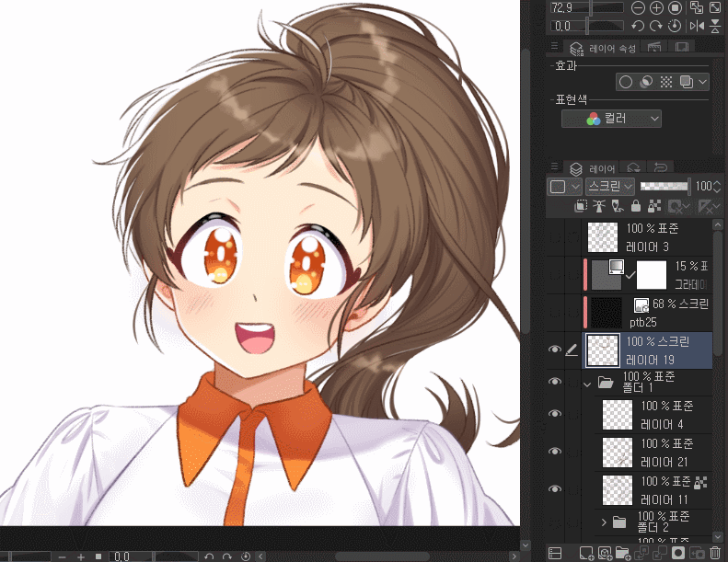Click the transfer to lower layer icon

pyautogui.click(x=641, y=553)
